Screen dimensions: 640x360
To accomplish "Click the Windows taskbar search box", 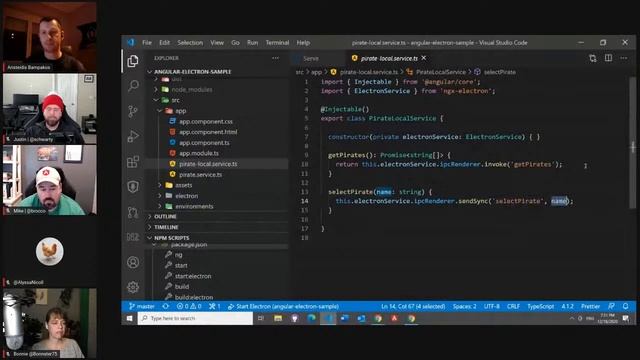I will pos(196,318).
